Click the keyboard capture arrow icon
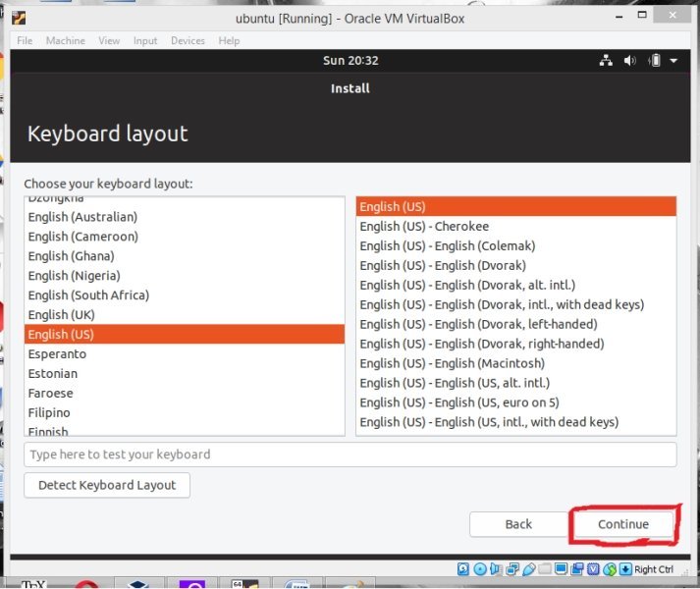Viewport: 700px width, 589px height. (x=626, y=569)
